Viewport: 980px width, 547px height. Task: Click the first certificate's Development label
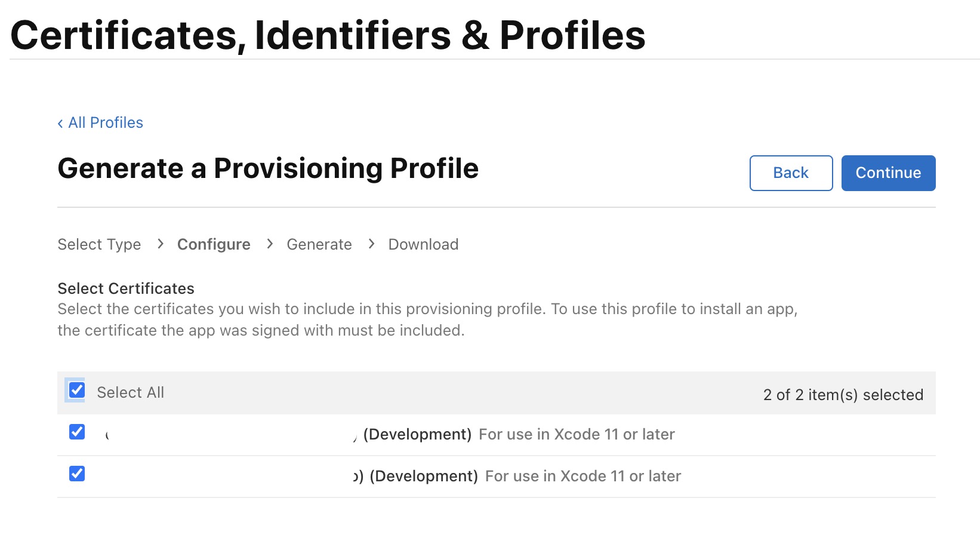pos(417,434)
